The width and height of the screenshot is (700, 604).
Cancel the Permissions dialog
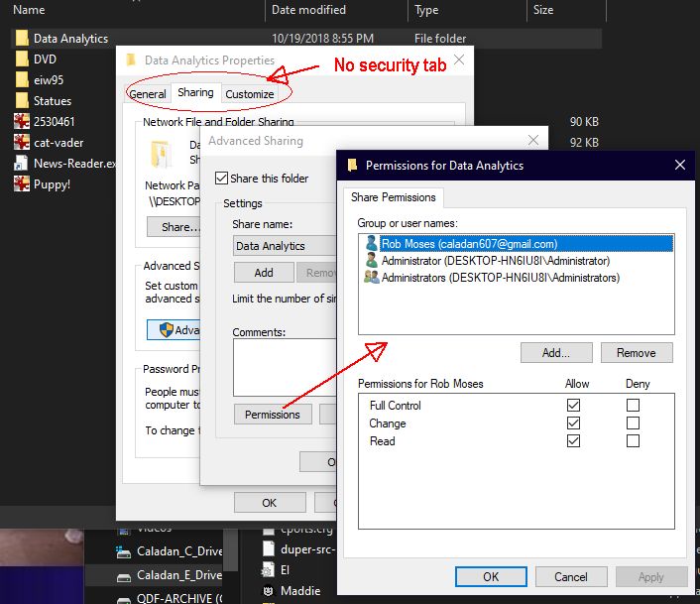pyautogui.click(x=571, y=577)
